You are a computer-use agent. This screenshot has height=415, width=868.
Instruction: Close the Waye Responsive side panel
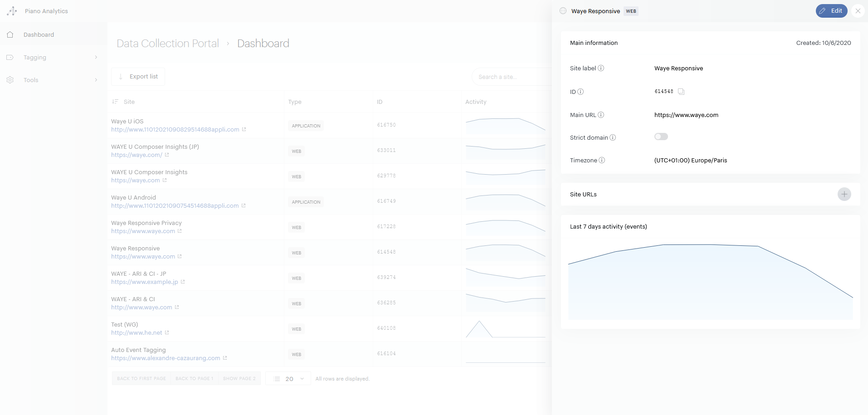(858, 11)
